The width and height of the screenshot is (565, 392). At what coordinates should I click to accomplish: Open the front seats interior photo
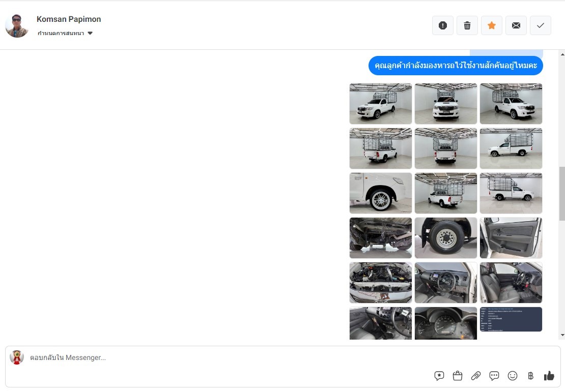(511, 283)
